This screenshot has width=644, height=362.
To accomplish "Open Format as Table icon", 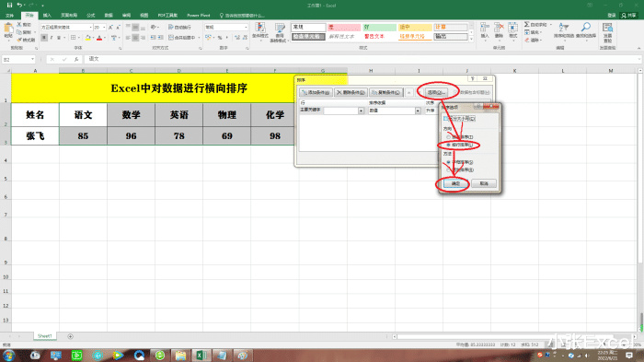I will pos(280,28).
